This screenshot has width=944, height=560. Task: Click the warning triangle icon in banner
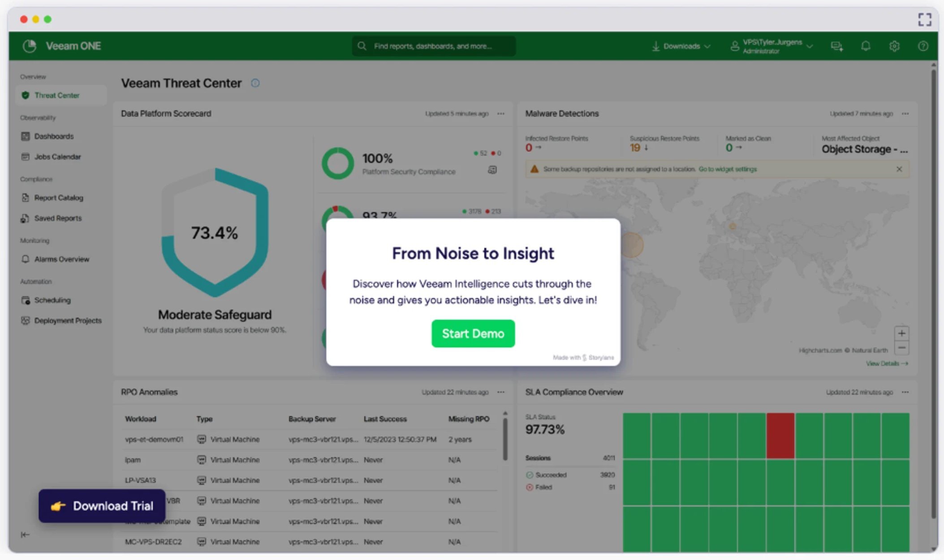(x=534, y=169)
